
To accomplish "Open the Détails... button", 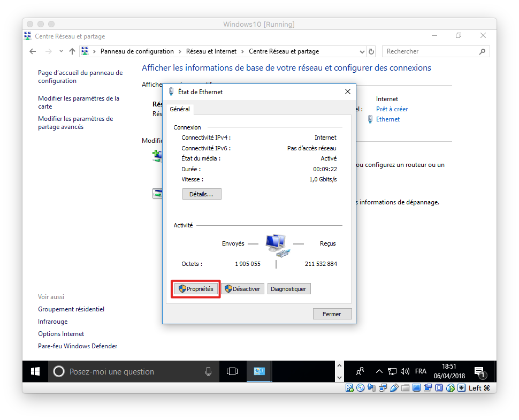I will (202, 194).
